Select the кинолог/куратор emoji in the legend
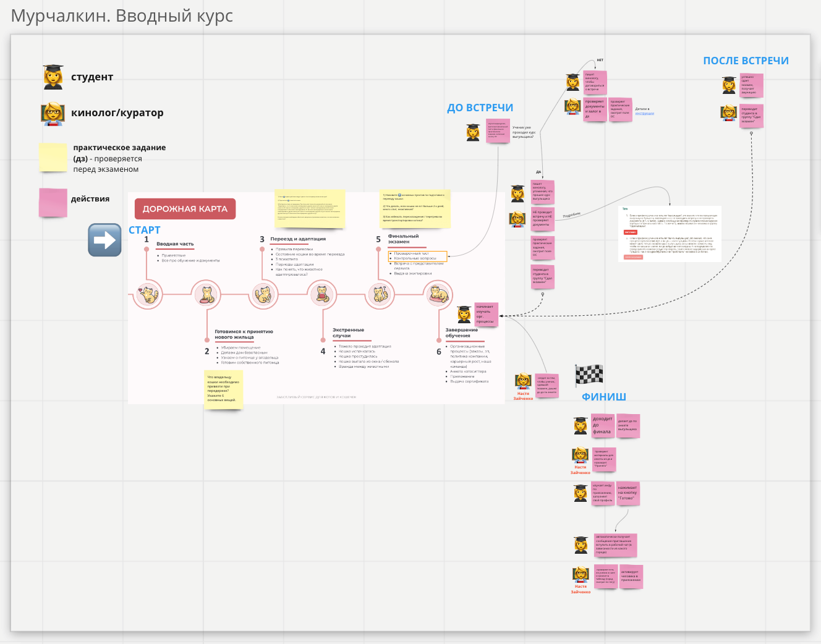The height and width of the screenshot is (644, 821). point(53,113)
